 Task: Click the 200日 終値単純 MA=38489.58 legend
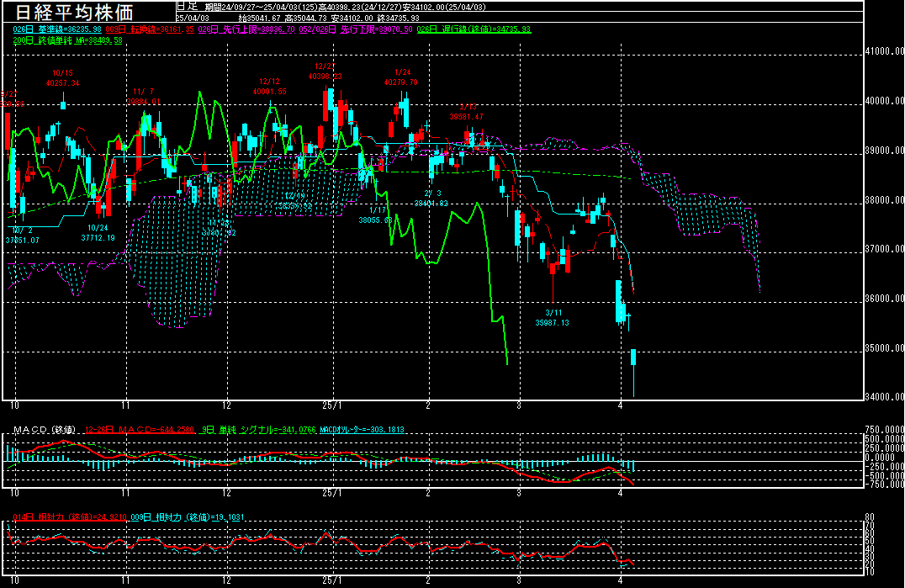pos(67,40)
